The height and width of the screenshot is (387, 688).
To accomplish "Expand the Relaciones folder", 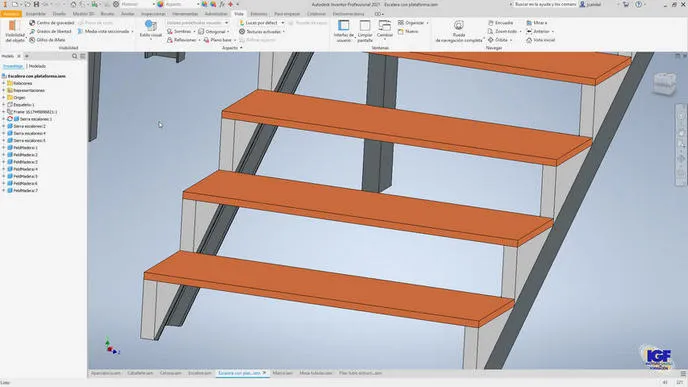I will [4, 83].
